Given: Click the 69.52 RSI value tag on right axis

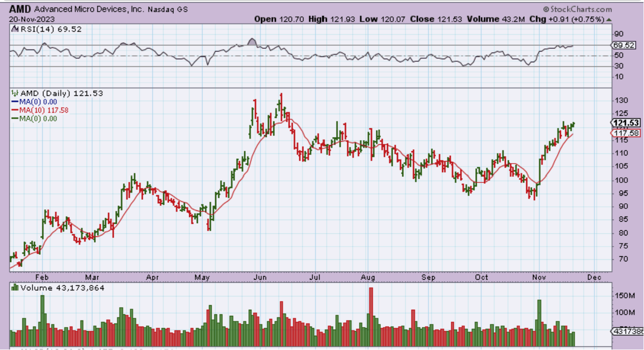Looking at the screenshot, I should click(x=625, y=45).
